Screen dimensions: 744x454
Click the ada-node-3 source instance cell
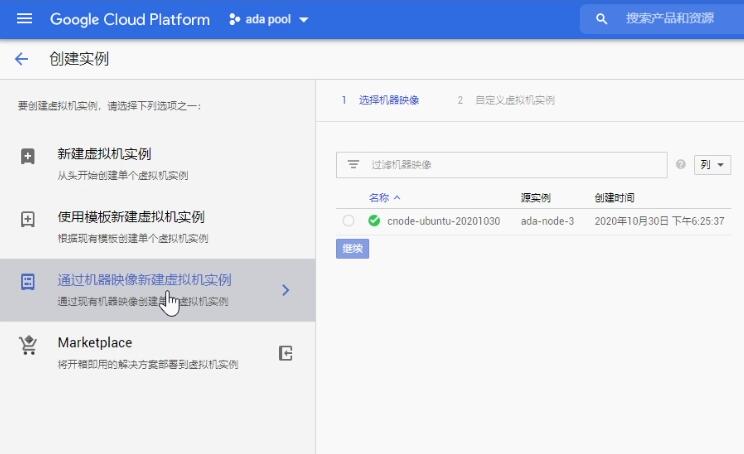tap(547, 221)
